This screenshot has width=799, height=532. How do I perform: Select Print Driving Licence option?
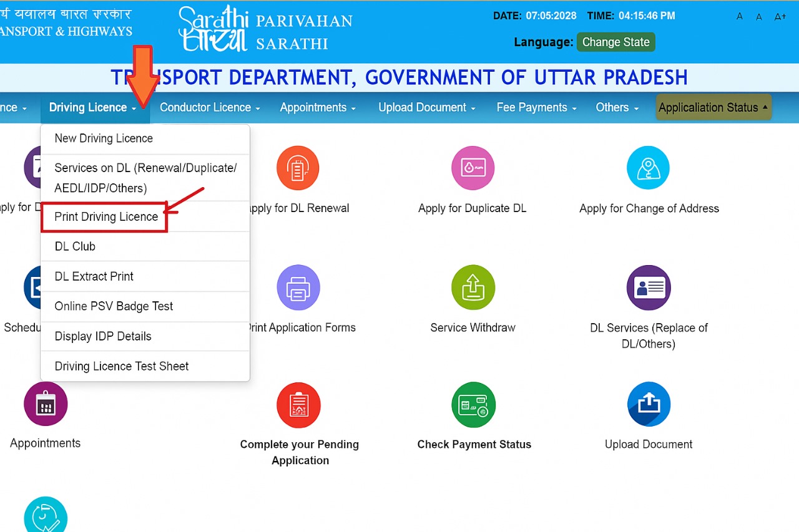(x=106, y=216)
